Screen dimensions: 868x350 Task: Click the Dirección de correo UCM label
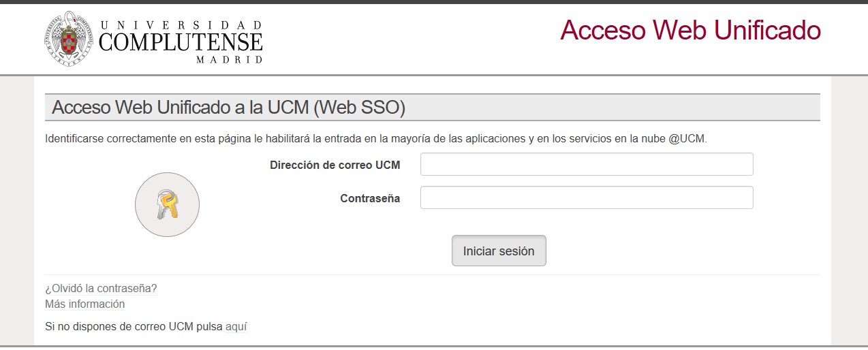click(x=335, y=165)
